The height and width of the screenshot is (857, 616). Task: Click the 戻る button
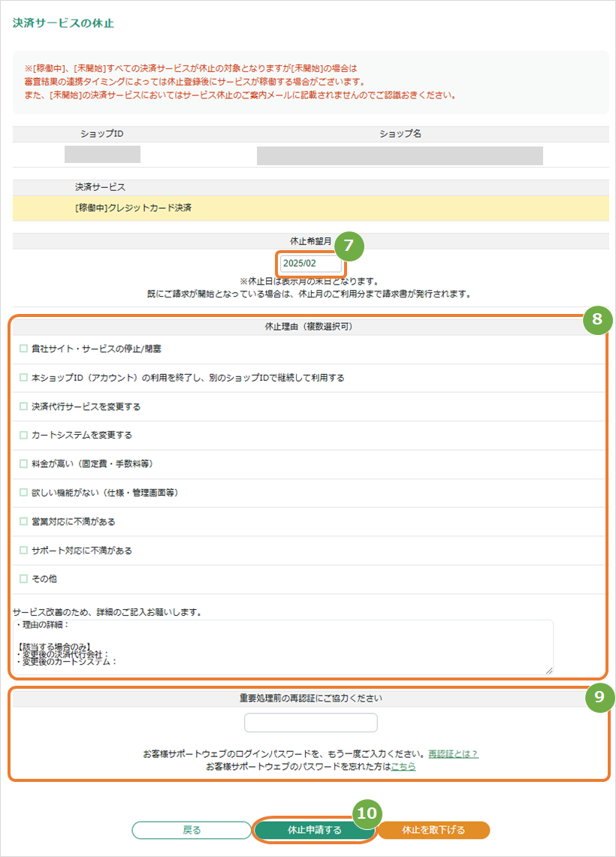tap(192, 830)
